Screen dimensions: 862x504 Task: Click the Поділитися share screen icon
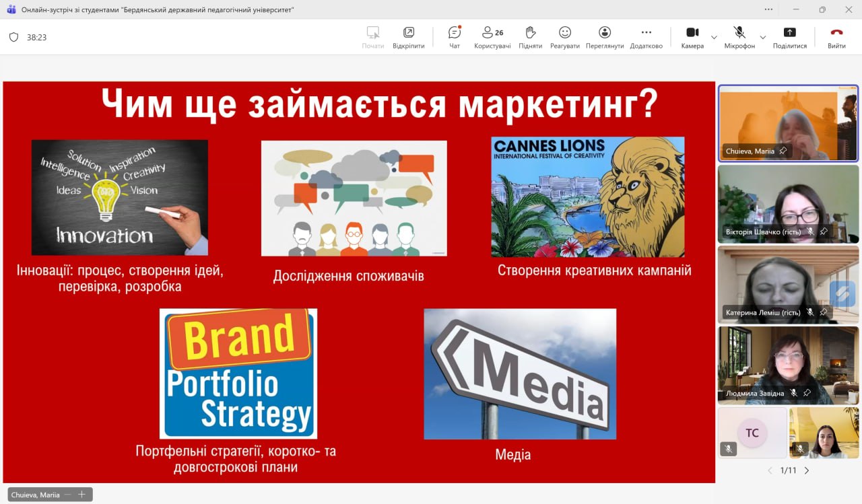[789, 37]
